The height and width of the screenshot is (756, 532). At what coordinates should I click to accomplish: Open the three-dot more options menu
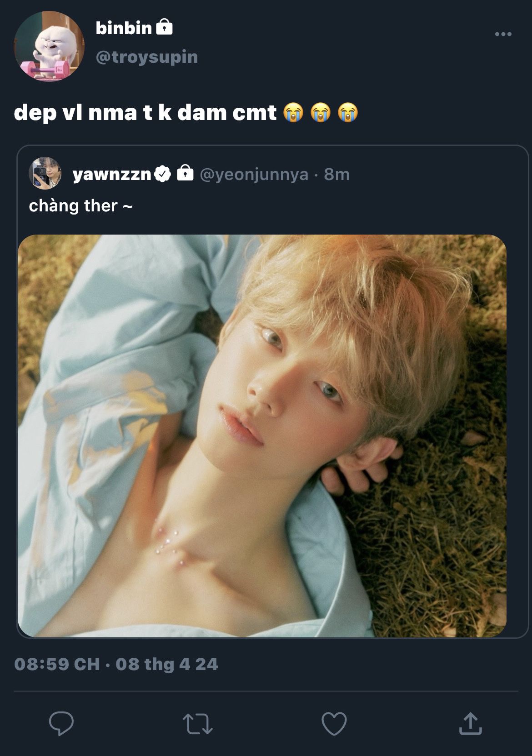click(x=503, y=34)
